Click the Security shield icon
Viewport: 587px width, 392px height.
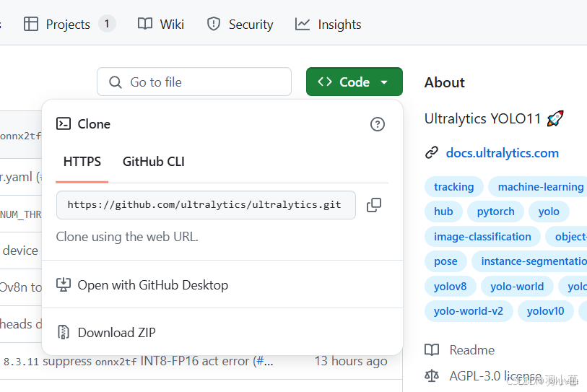coord(214,24)
